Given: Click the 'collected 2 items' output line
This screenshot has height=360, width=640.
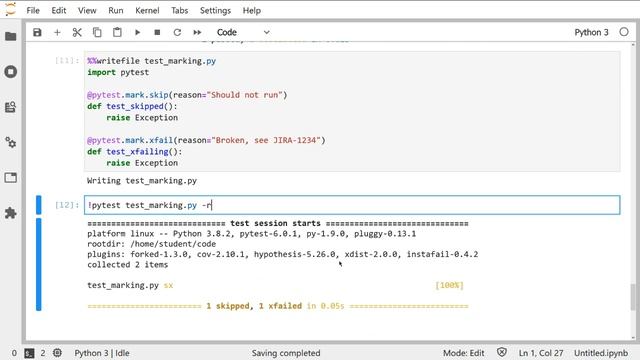Looking at the screenshot, I should (x=128, y=264).
